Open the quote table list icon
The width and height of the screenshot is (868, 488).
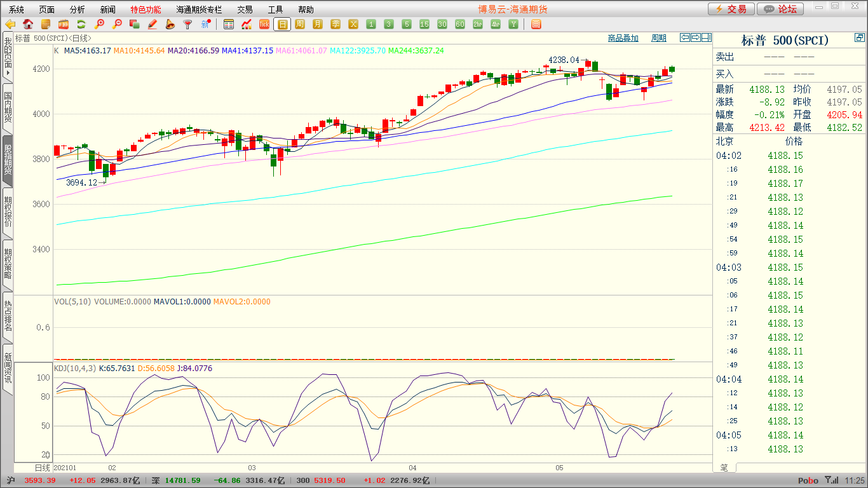coord(229,24)
